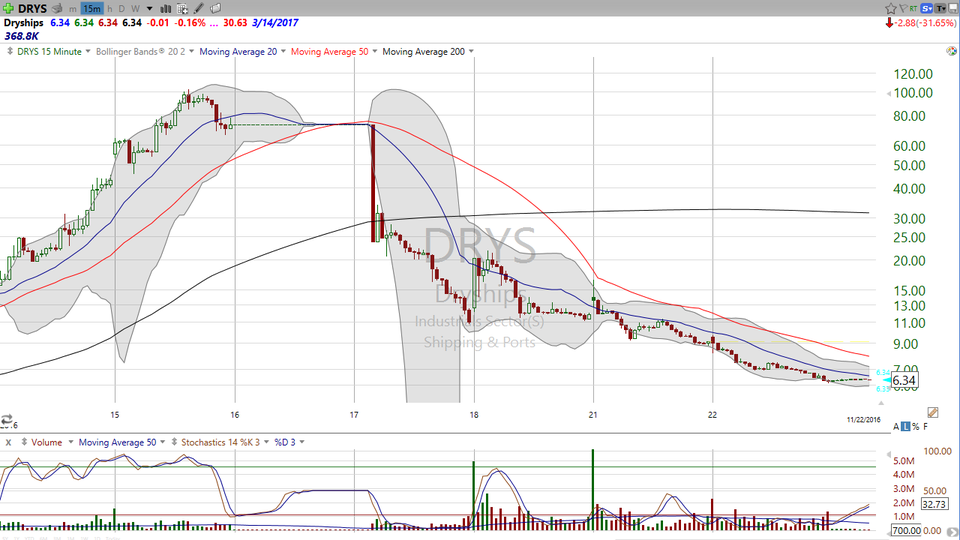Click the refresh sync icon at chart bottom-left
960x540 pixels.
coord(7,420)
